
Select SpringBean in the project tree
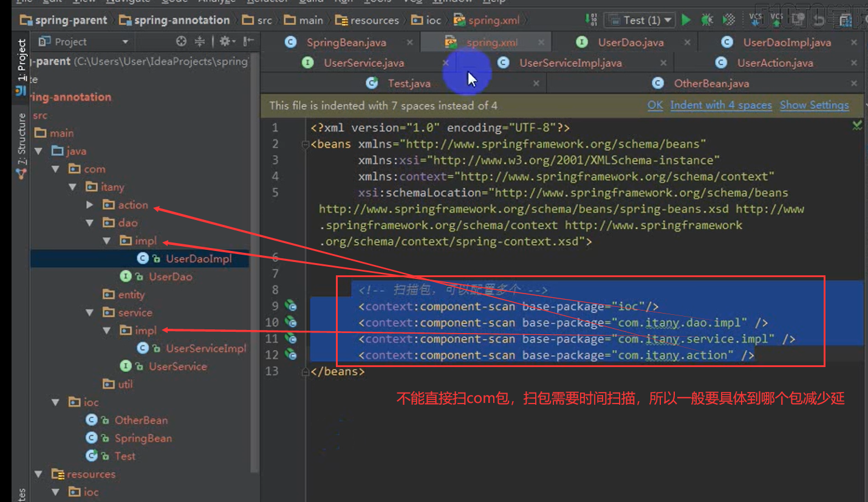pyautogui.click(x=143, y=438)
